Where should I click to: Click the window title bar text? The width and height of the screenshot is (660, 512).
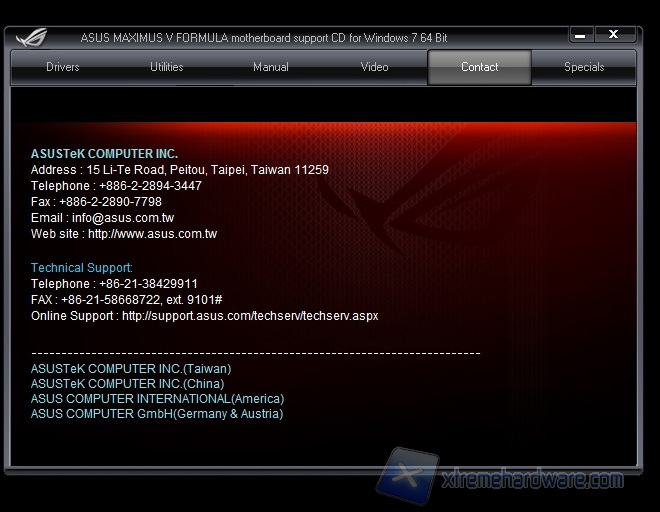click(264, 38)
